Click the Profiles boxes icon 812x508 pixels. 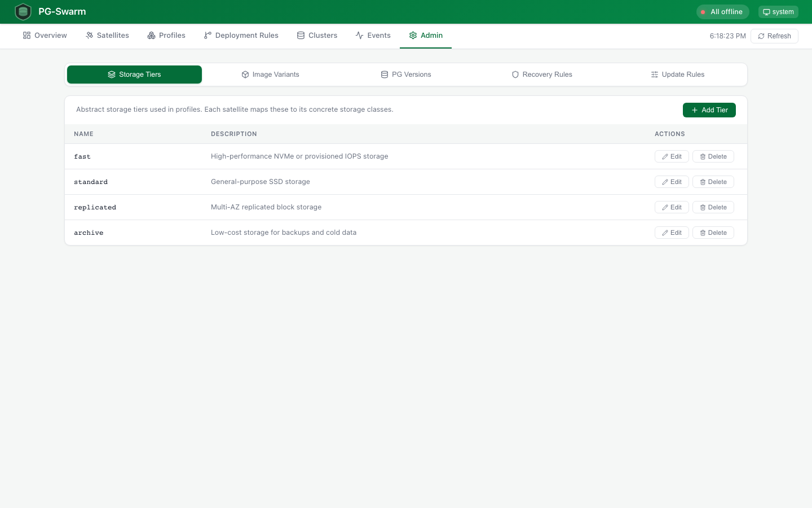click(151, 36)
